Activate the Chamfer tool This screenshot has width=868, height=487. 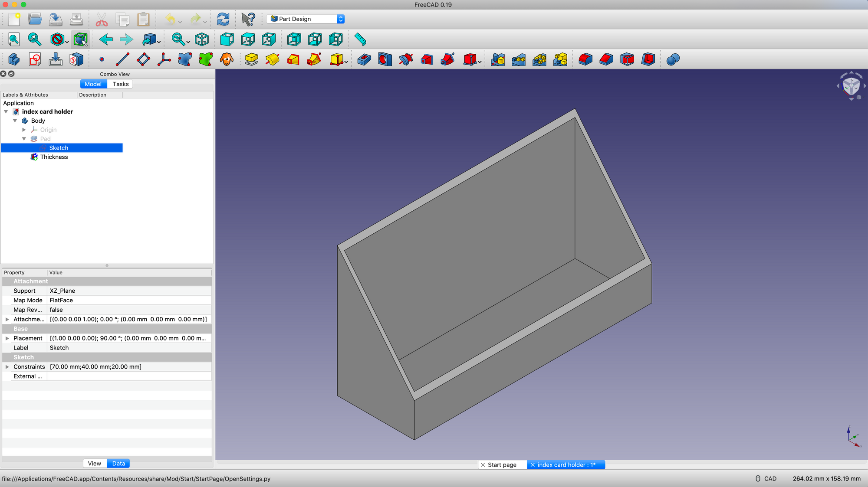[x=606, y=59]
